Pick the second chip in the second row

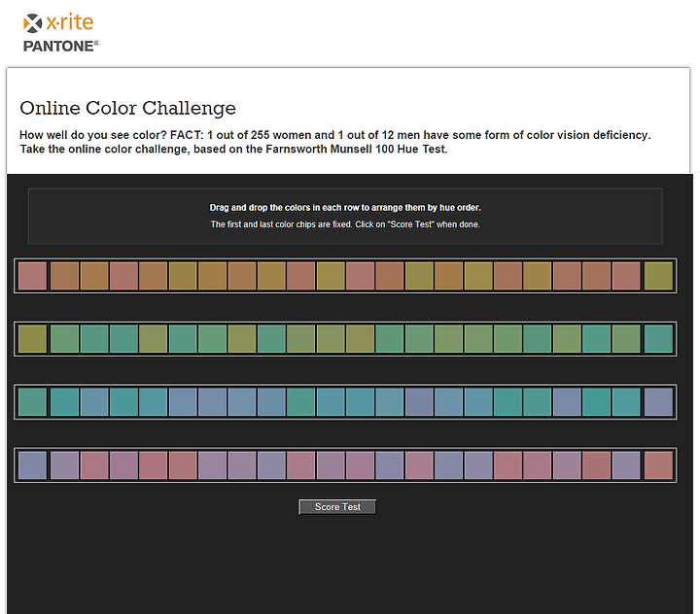coord(65,339)
